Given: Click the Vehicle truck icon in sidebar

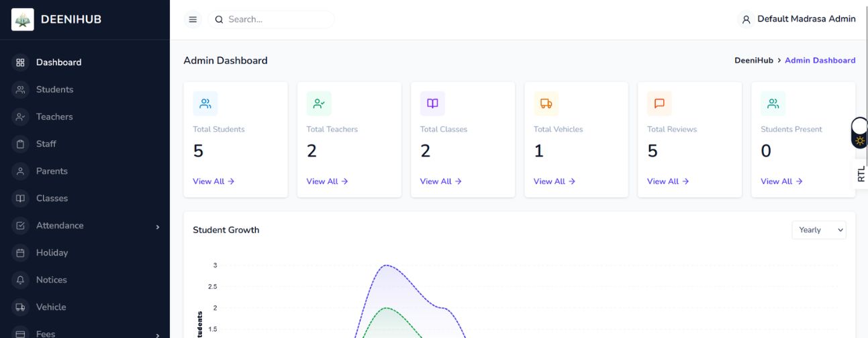Looking at the screenshot, I should pos(20,307).
